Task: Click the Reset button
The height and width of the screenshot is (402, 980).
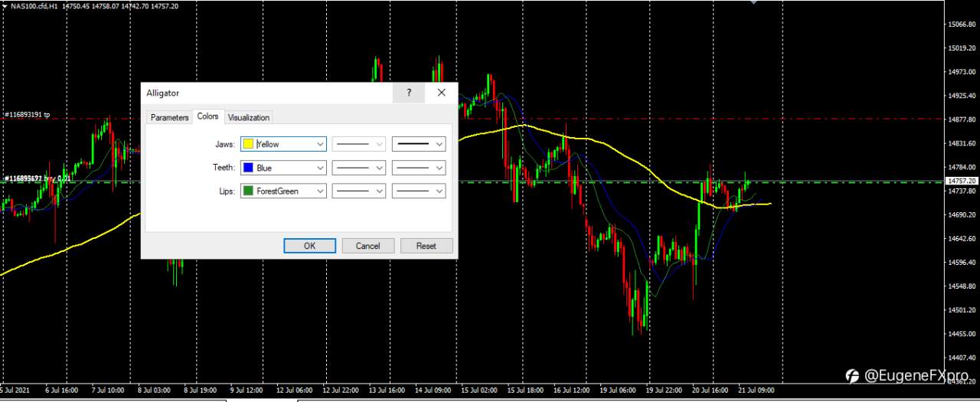Action: point(426,246)
